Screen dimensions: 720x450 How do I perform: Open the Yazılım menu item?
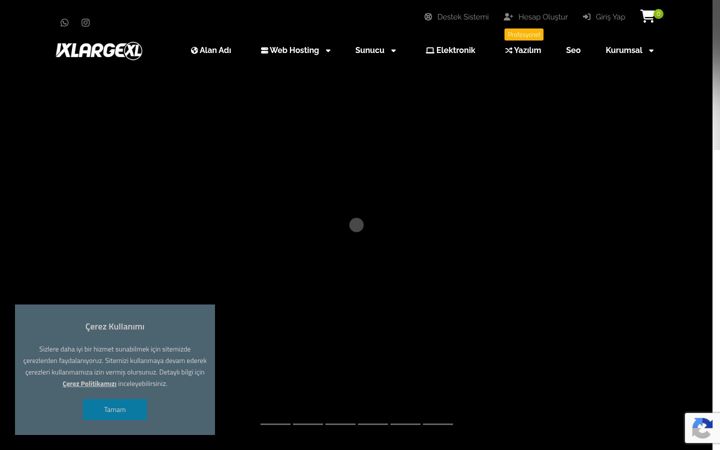[x=527, y=51]
